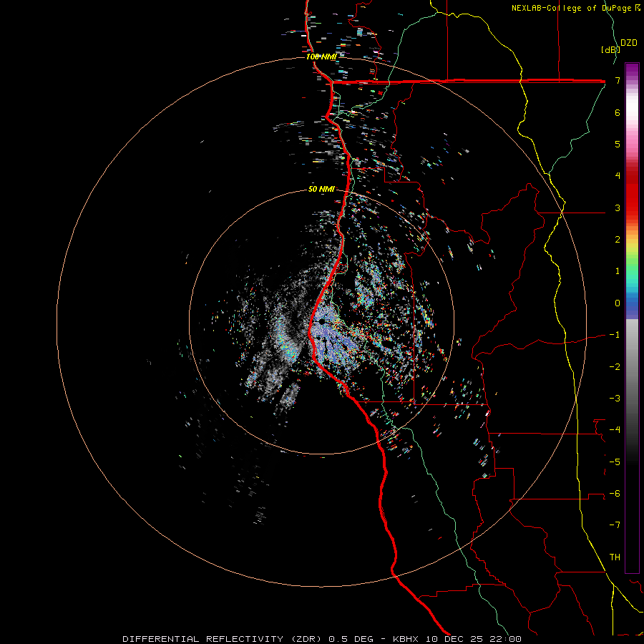This screenshot has width=644, height=644.
Task: Click the black radar site dot at the center
Action: (x=322, y=321)
